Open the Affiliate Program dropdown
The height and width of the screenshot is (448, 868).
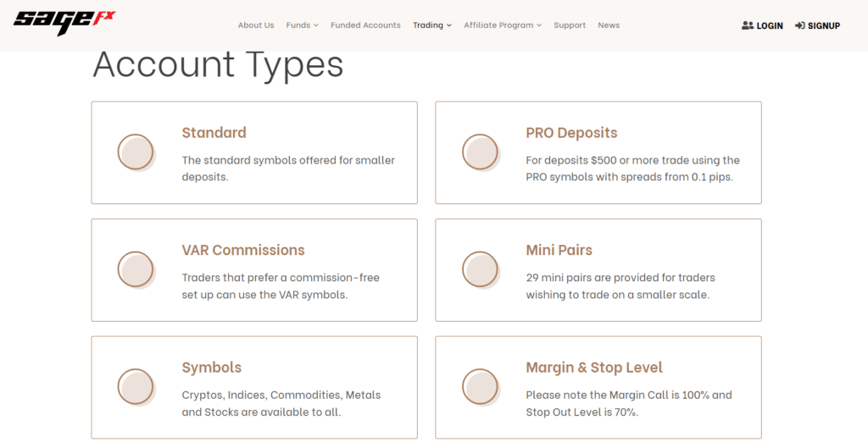[x=503, y=25]
